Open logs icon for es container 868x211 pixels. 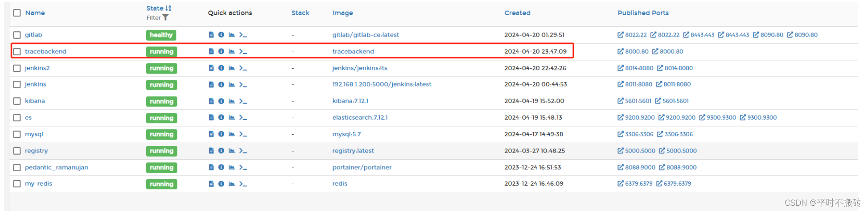[x=211, y=117]
